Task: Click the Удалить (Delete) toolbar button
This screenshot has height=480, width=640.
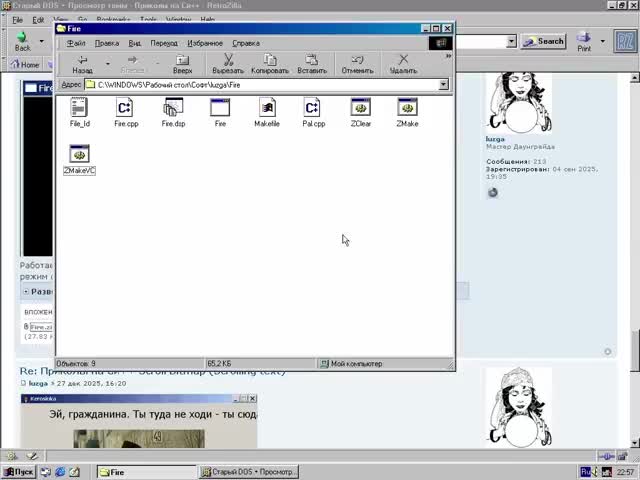Action: (x=403, y=64)
